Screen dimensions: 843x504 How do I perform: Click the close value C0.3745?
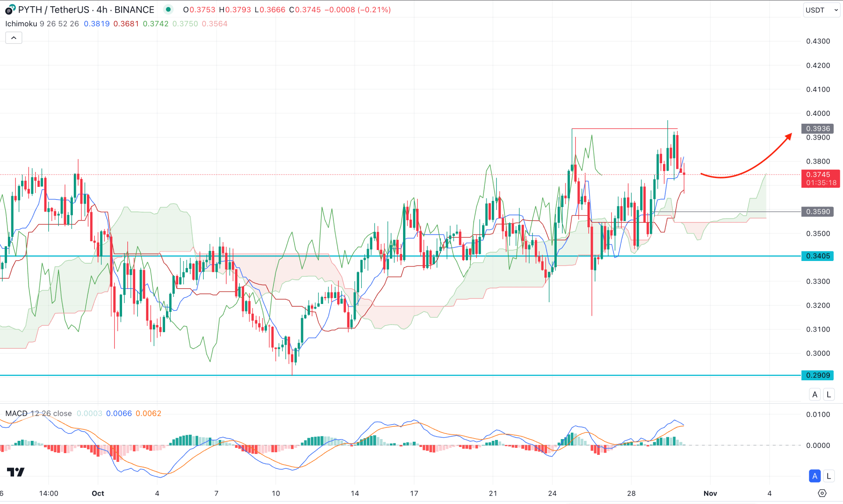point(305,9)
